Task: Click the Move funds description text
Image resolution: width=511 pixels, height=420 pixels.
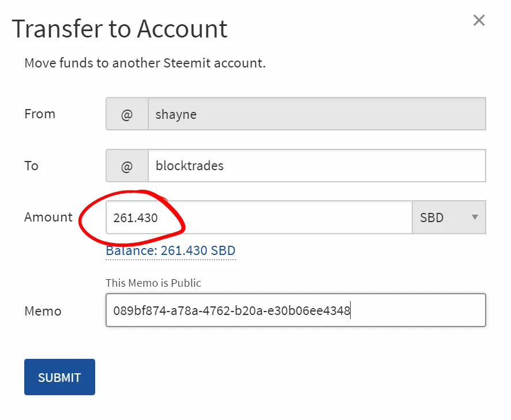Action: tap(145, 63)
